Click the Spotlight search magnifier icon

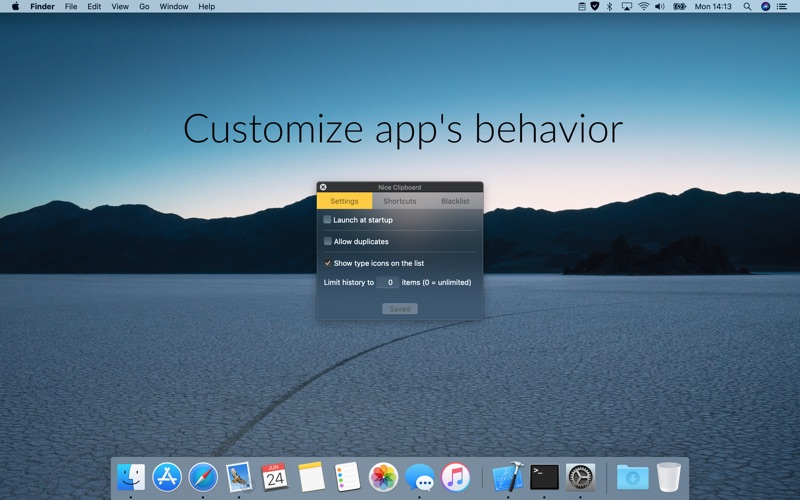coord(747,6)
